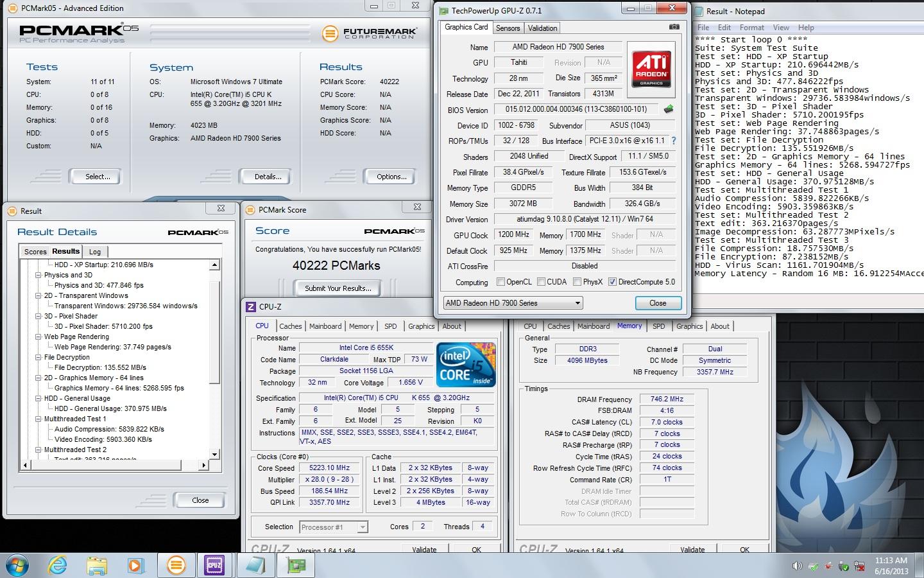The width and height of the screenshot is (924, 578).
Task: Click the volume speaker tray icon
Action: 797,566
